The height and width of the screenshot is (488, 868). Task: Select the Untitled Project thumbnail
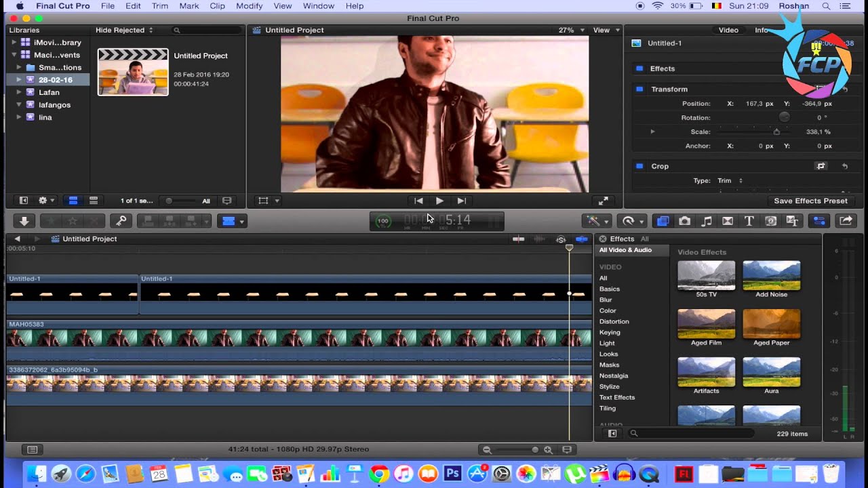pyautogui.click(x=133, y=72)
